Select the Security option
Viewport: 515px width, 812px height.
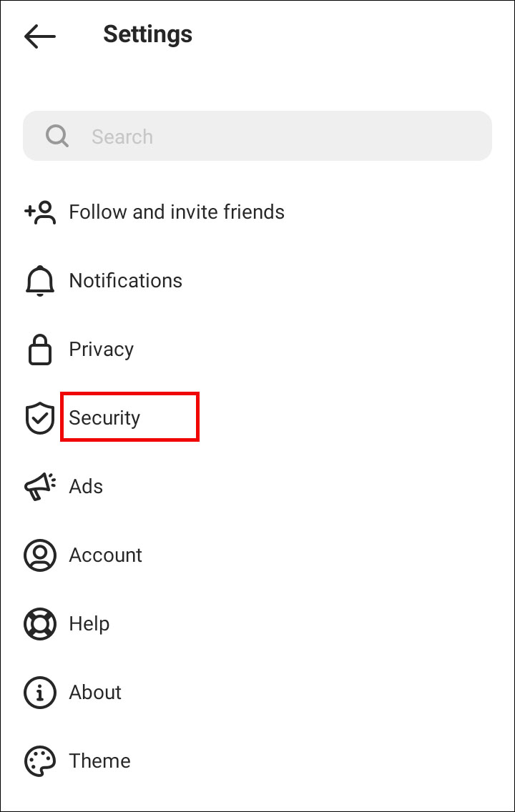click(104, 418)
